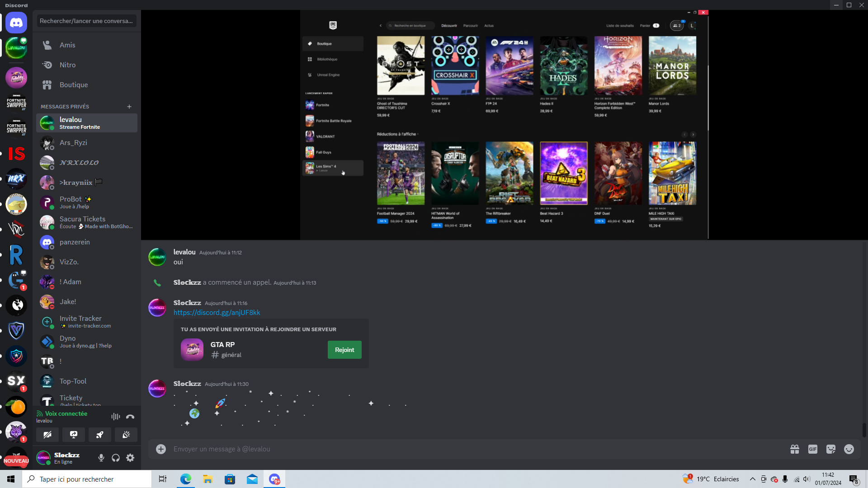
Task: Click Unreal Engine in Epic launcher sidebar
Action: pyautogui.click(x=333, y=75)
